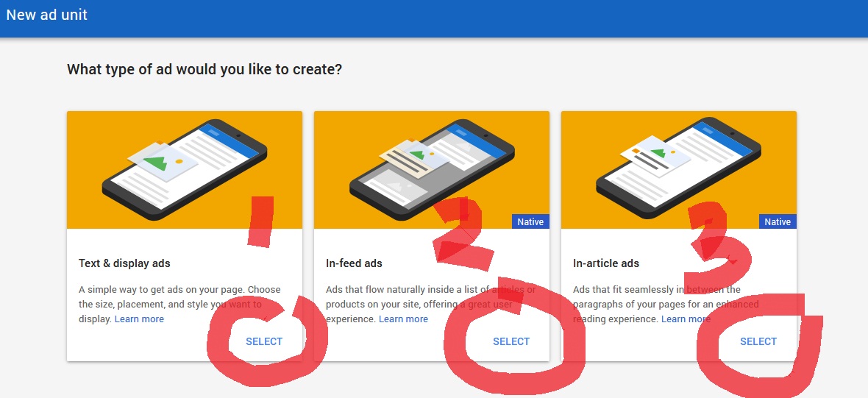Viewport: 868px width, 398px height.
Task: Open Learn more link for Text & display ads
Action: tap(139, 319)
